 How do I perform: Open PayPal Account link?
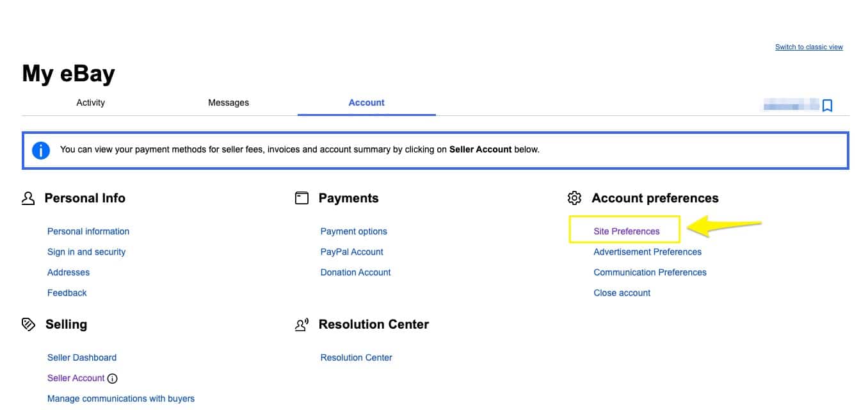click(x=352, y=252)
